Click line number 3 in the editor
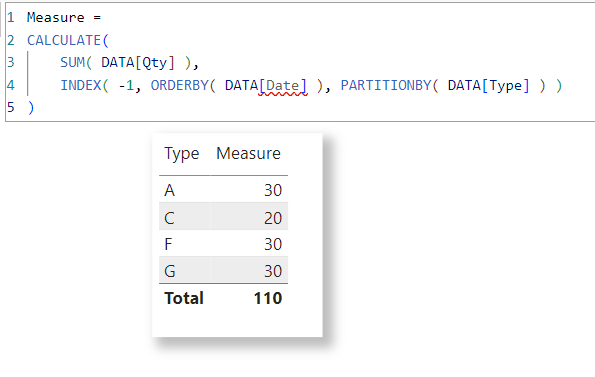This screenshot has width=595, height=377. click(x=11, y=62)
